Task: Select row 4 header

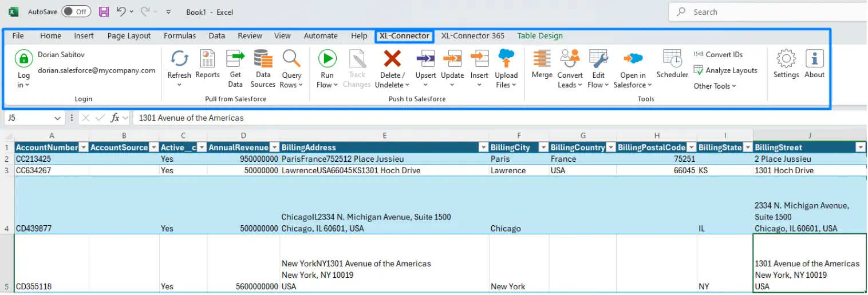Action: (x=6, y=205)
